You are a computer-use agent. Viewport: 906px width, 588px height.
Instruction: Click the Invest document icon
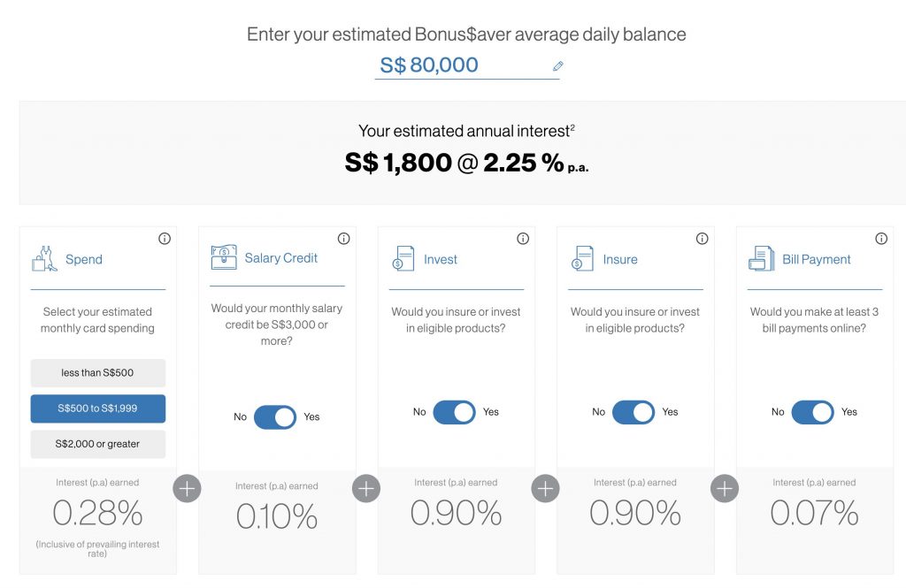[x=403, y=259]
